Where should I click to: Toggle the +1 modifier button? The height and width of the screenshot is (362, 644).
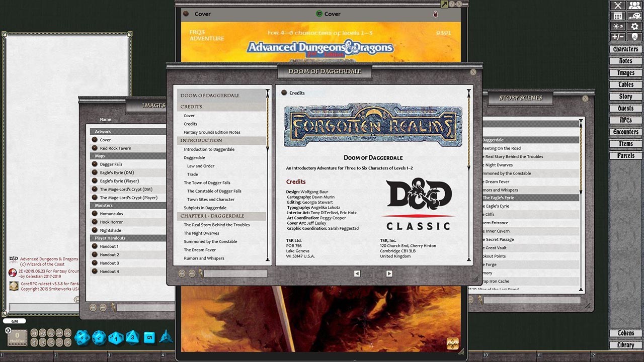34,333
